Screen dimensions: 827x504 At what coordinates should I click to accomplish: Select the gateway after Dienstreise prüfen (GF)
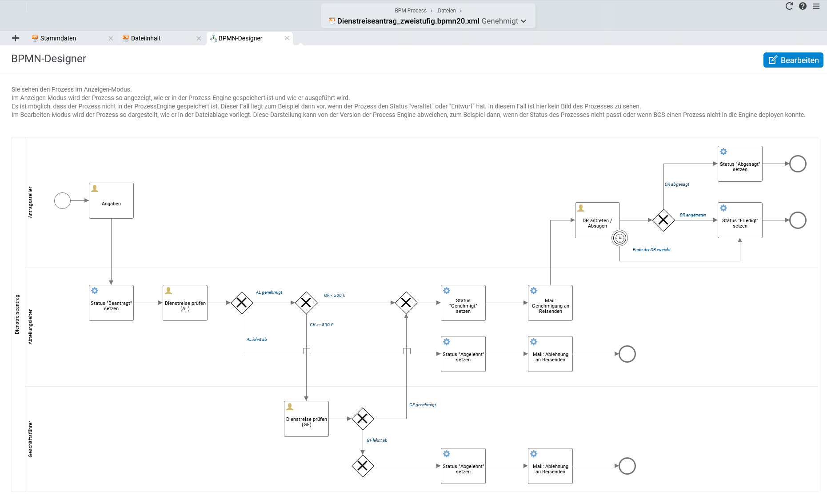(363, 419)
